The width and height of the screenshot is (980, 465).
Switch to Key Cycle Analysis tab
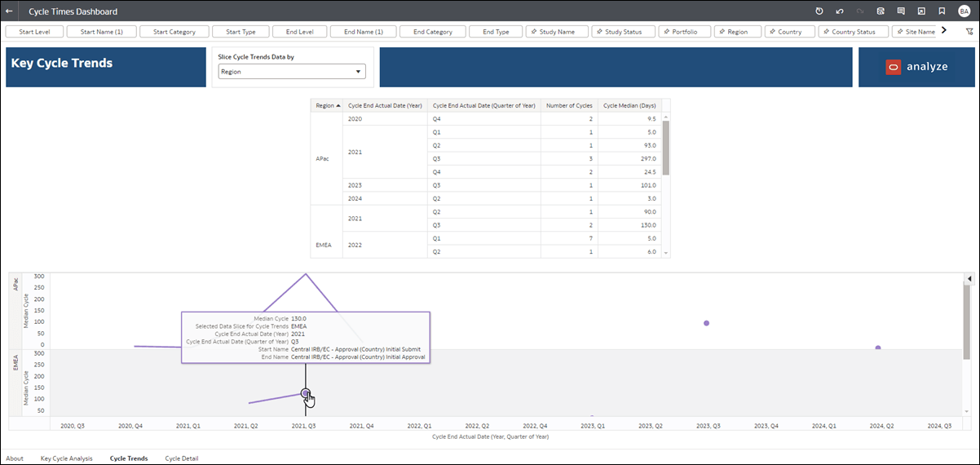66,458
